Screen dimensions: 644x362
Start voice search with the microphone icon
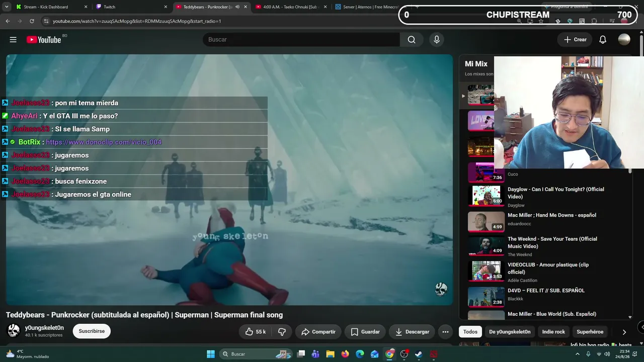[437, 40]
